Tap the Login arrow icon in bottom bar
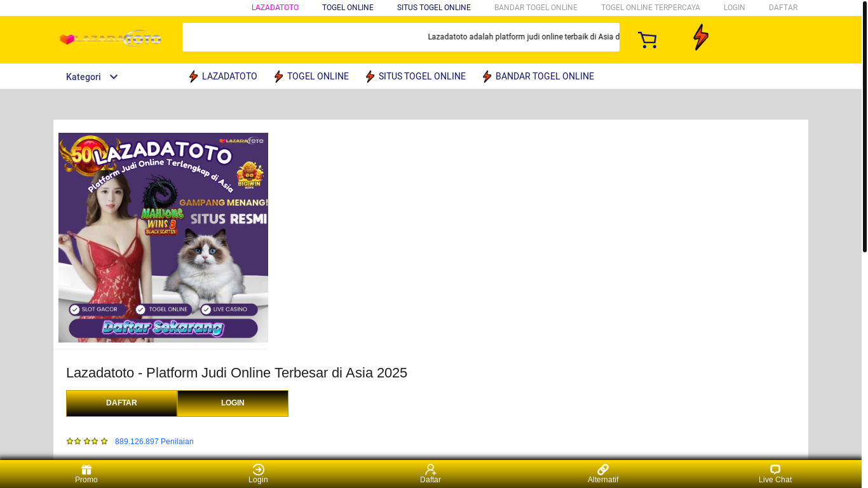This screenshot has height=488, width=868. click(x=258, y=470)
